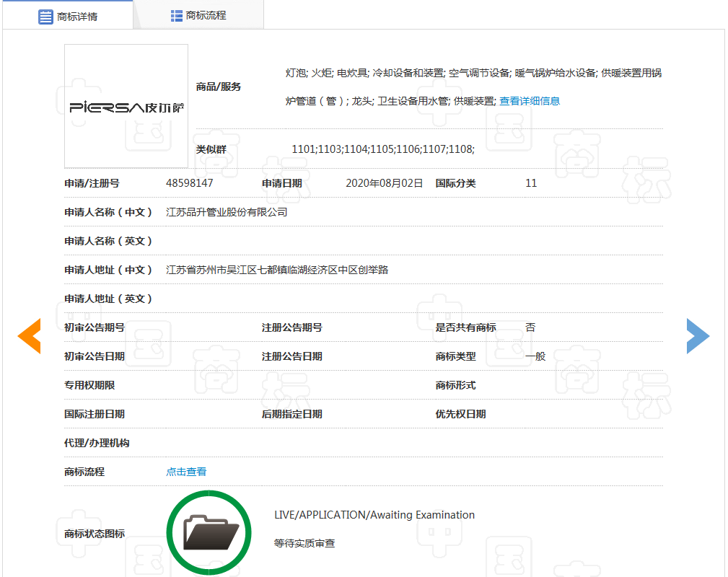Click the 代理/办理机构 label

coord(97,443)
